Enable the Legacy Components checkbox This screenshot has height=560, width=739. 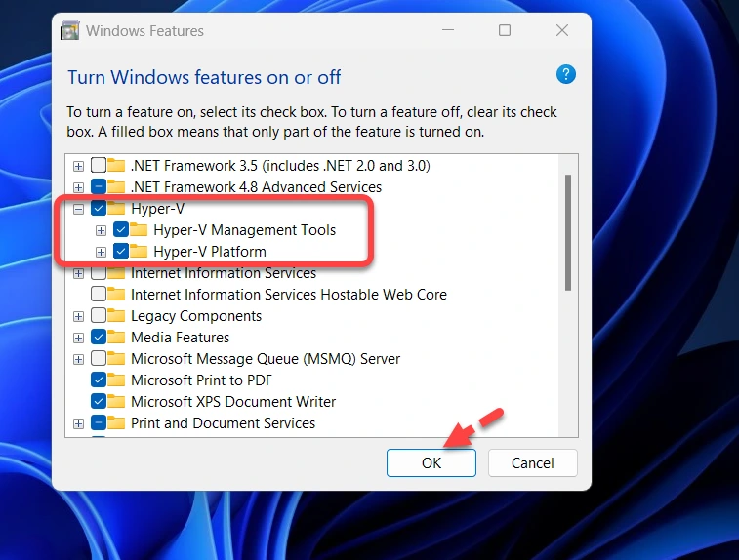(98, 315)
